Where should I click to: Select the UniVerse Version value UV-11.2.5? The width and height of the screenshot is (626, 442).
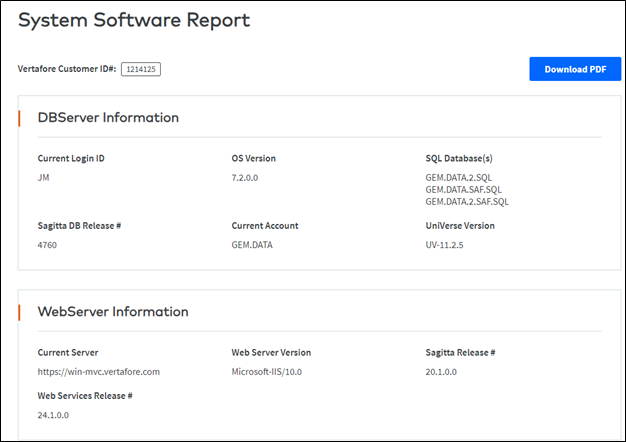pyautogui.click(x=444, y=245)
